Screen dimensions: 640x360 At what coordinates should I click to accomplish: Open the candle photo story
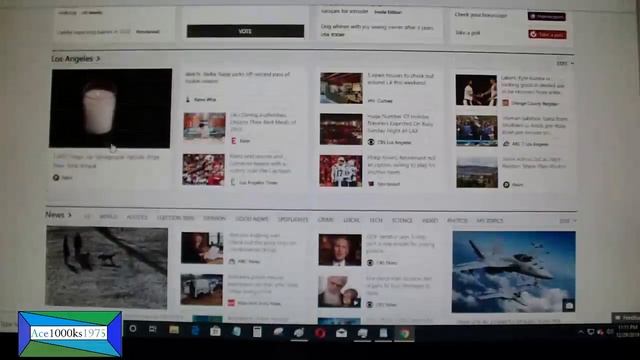[110, 108]
